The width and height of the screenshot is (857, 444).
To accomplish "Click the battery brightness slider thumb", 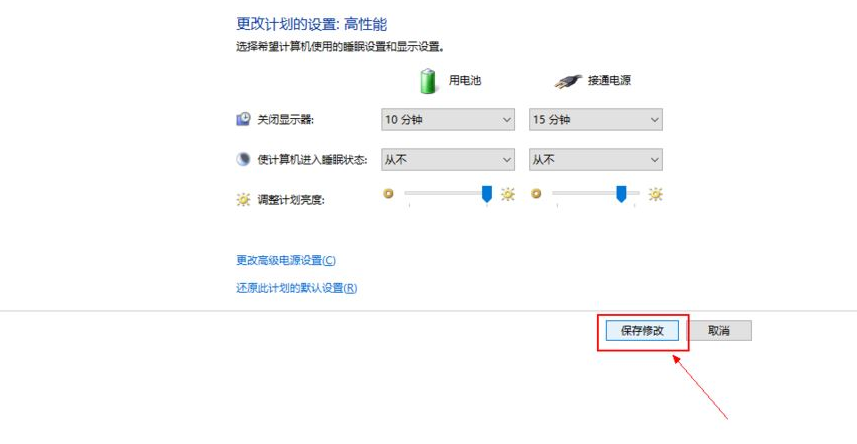I will pos(486,194).
